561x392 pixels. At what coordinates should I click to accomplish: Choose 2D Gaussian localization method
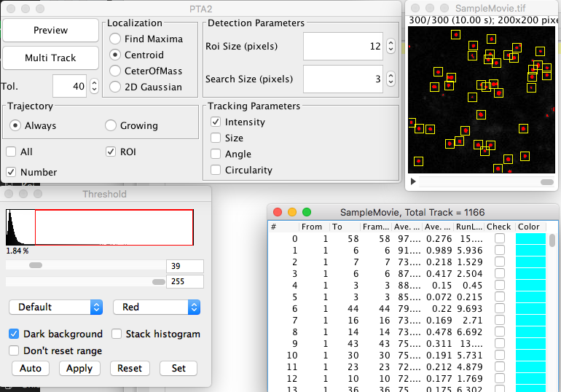tap(115, 87)
